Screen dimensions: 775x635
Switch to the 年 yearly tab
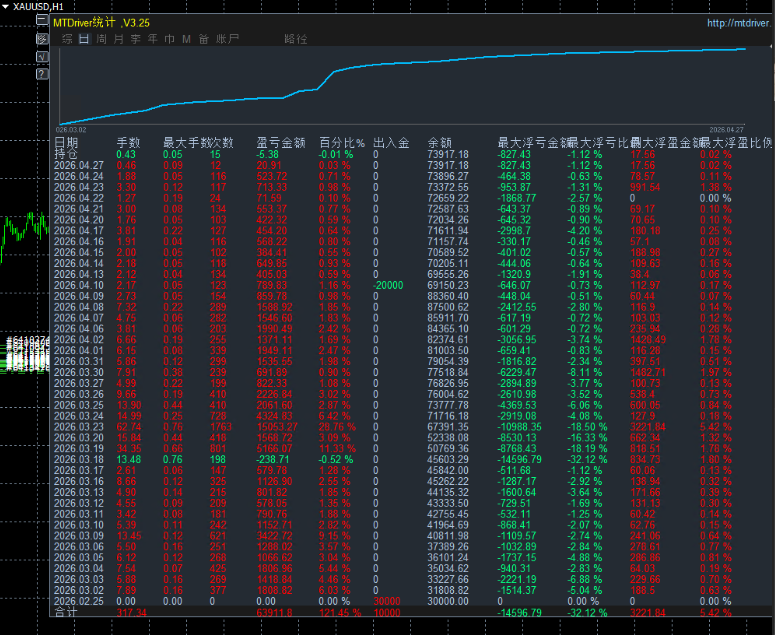click(153, 39)
